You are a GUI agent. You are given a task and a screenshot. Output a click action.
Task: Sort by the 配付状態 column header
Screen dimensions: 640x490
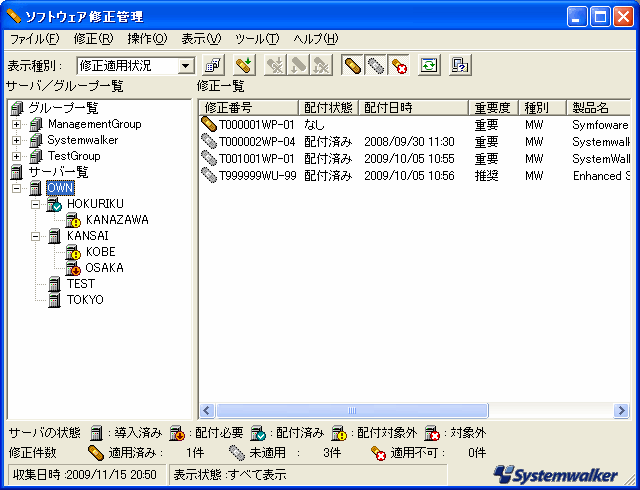coord(329,108)
